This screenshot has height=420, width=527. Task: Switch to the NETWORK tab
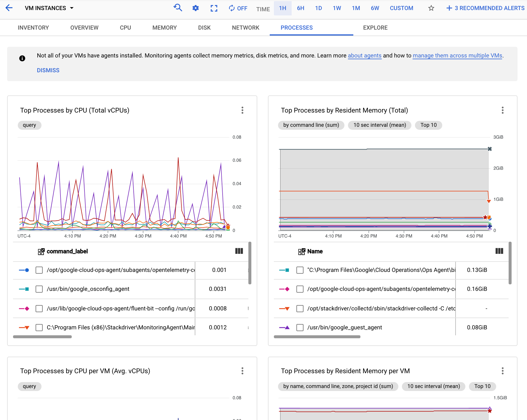(x=245, y=28)
